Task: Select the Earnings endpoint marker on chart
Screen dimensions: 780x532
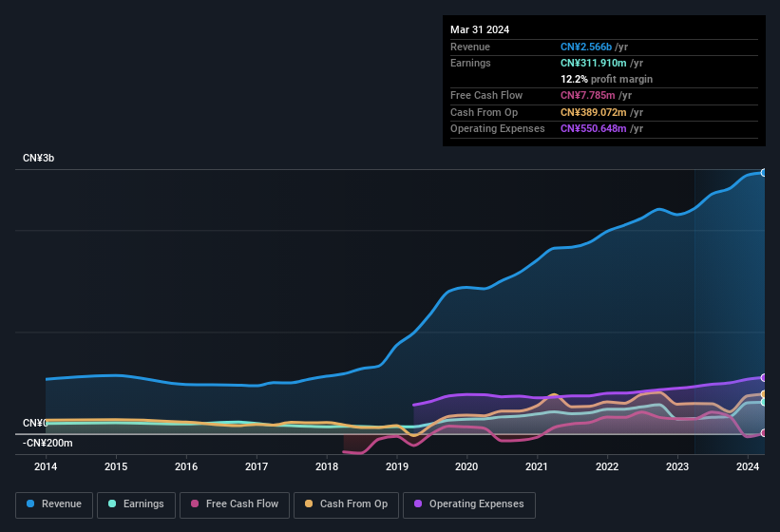Action: point(764,402)
